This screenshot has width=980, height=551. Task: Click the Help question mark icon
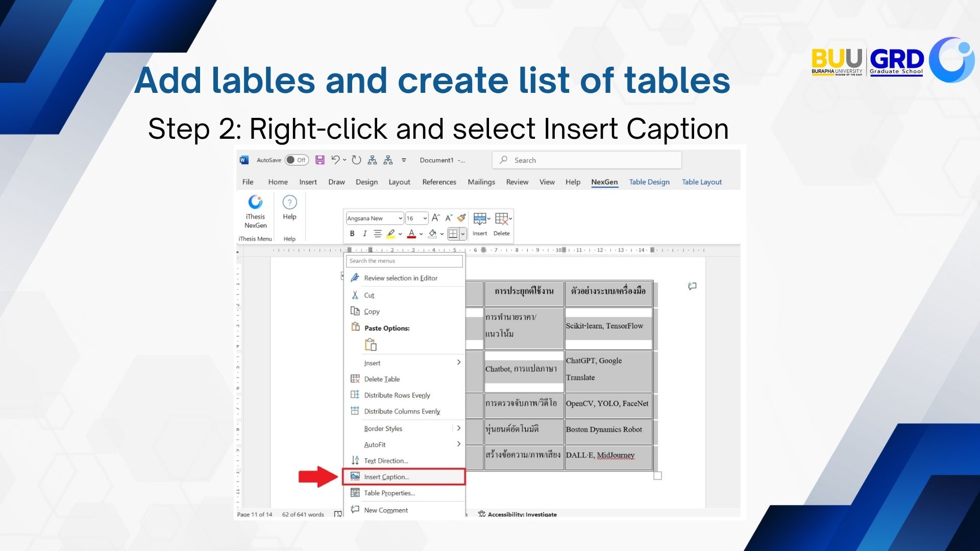point(289,203)
